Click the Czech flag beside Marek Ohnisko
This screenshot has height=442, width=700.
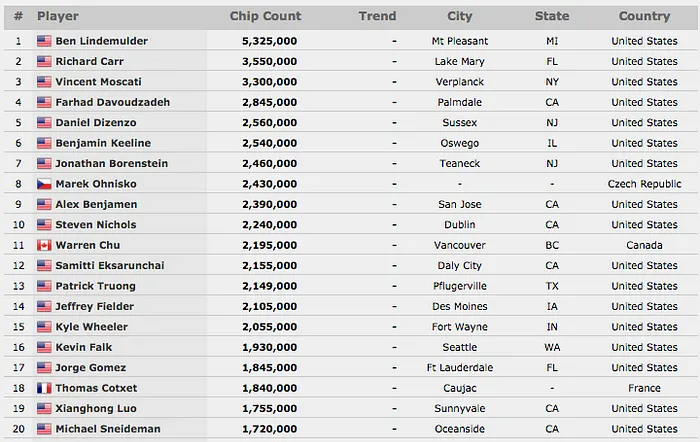click(x=44, y=184)
